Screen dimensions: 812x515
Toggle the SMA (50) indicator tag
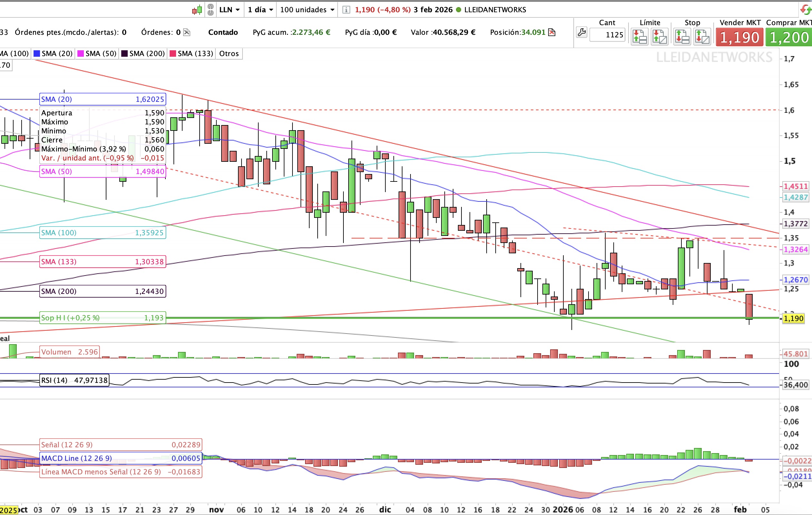[x=97, y=53]
